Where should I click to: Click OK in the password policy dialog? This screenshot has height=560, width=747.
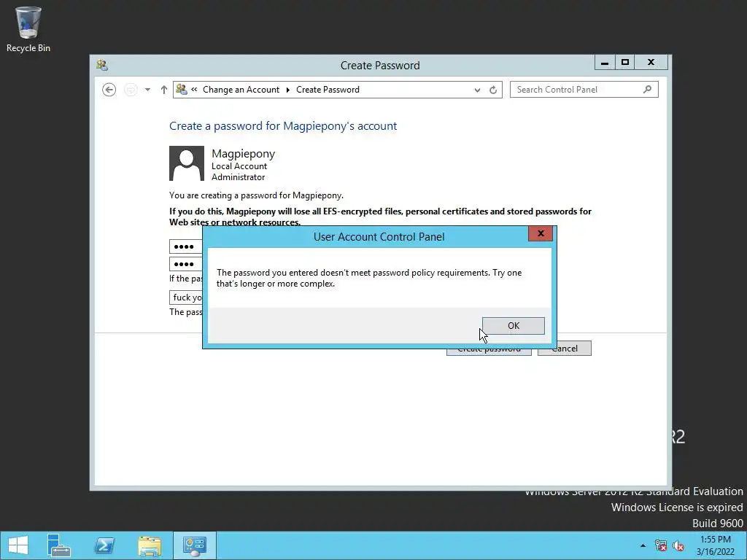[x=513, y=326]
